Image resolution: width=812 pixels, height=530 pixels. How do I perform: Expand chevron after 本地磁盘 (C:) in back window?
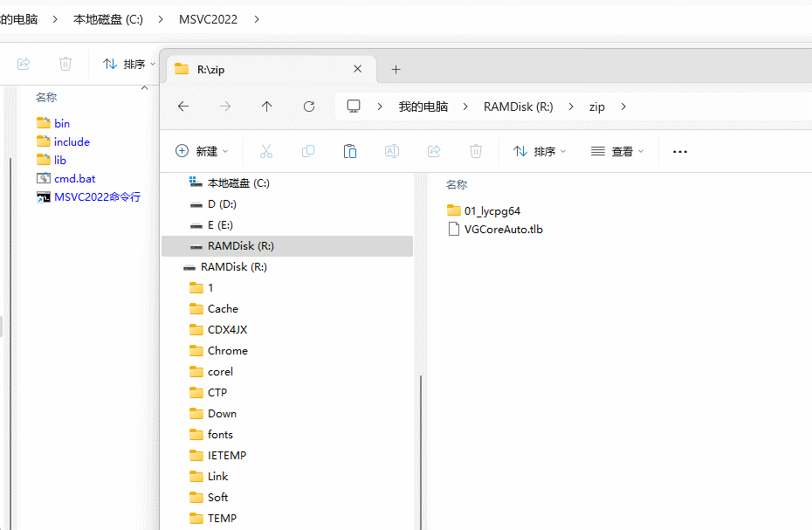(x=161, y=20)
